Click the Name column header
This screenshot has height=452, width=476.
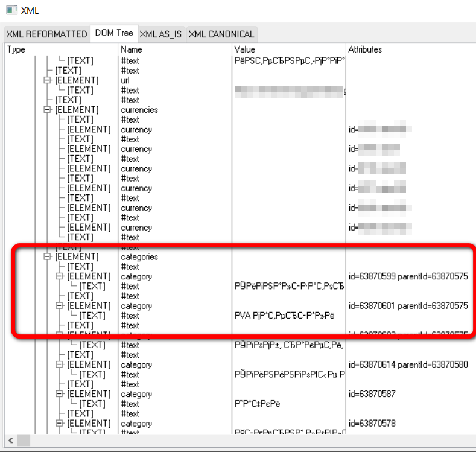pos(175,49)
